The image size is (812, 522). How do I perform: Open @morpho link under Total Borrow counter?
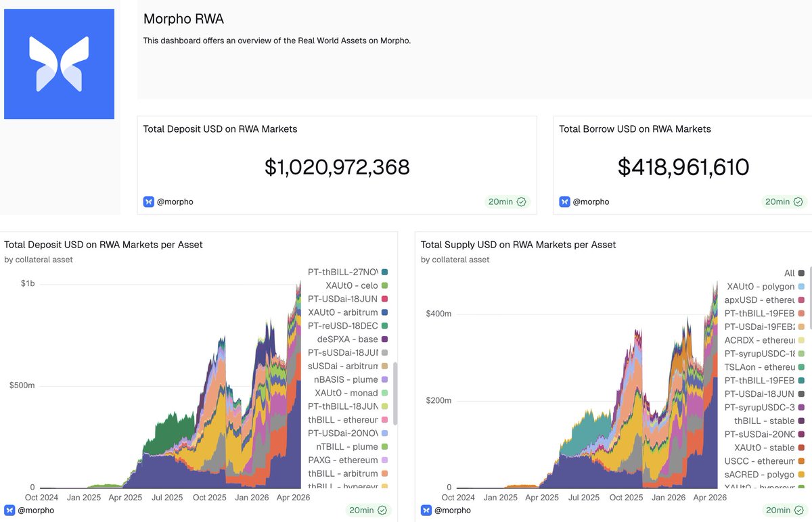tap(591, 201)
